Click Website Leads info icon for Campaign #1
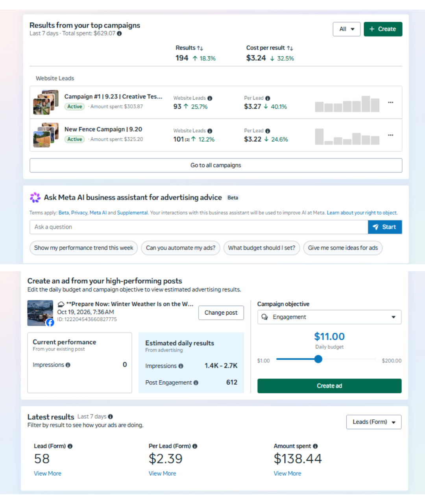Viewport: 425px width, 504px height. tap(210, 98)
